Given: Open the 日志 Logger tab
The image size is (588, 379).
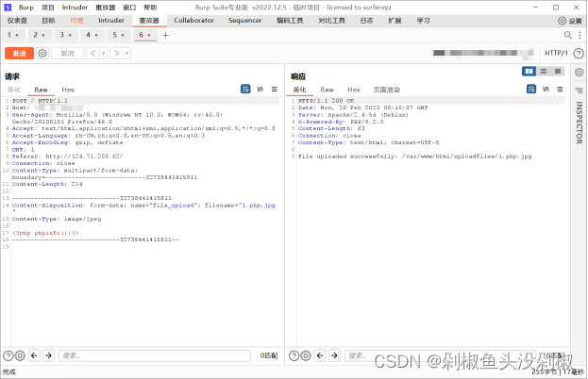Looking at the screenshot, I should (366, 20).
